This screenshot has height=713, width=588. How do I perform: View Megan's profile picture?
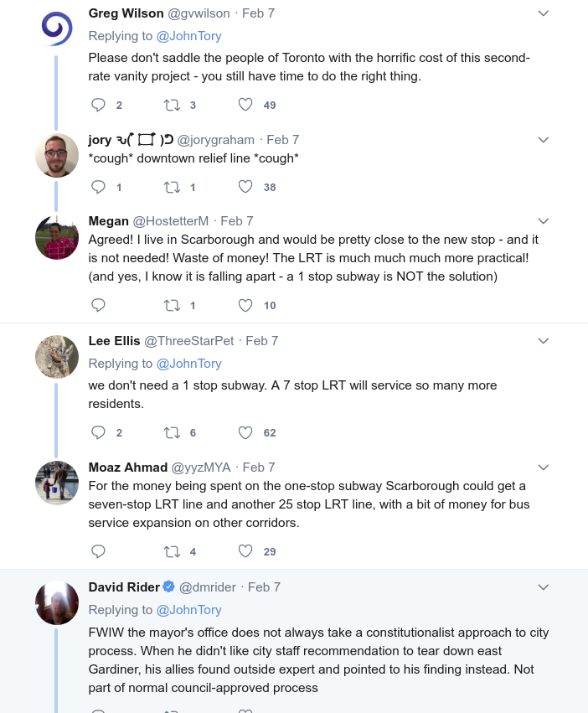(57, 237)
